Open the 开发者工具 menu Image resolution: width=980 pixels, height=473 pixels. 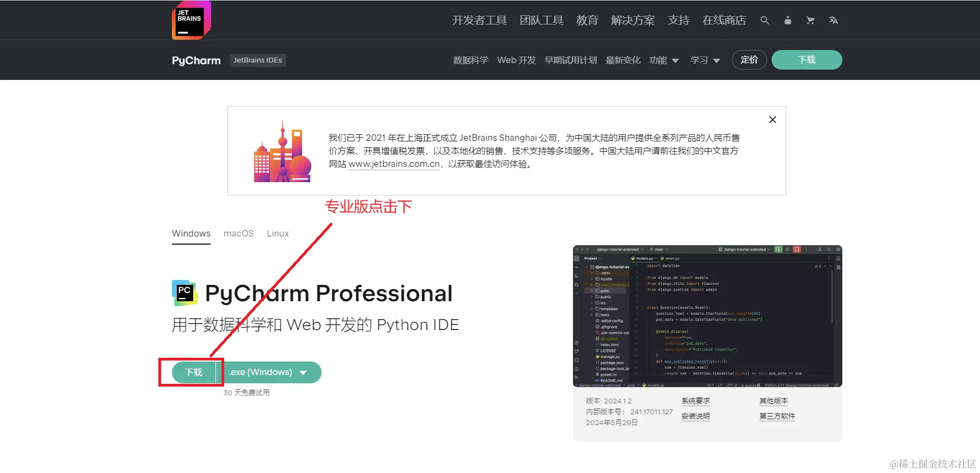point(479,20)
